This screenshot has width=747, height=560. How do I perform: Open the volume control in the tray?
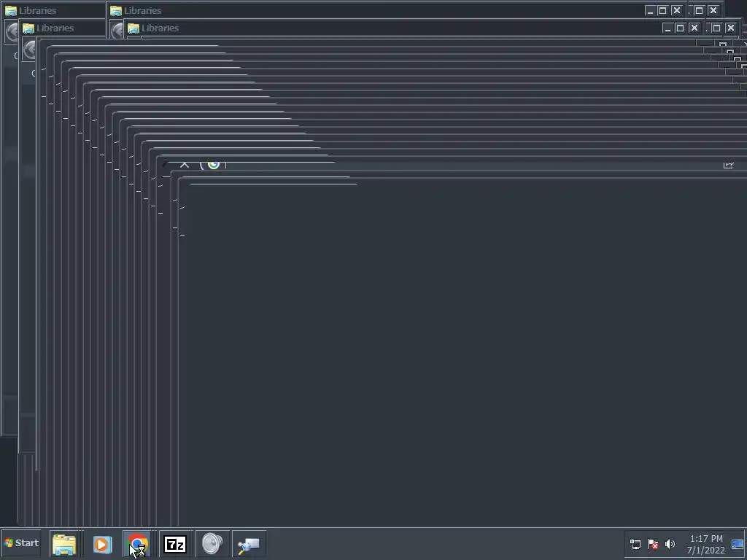coord(670,544)
